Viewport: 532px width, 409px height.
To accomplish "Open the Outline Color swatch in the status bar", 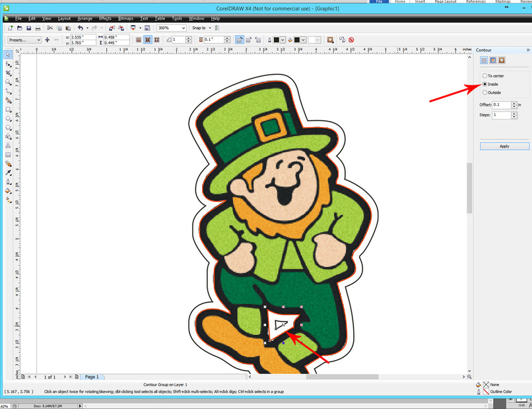I will click(486, 391).
